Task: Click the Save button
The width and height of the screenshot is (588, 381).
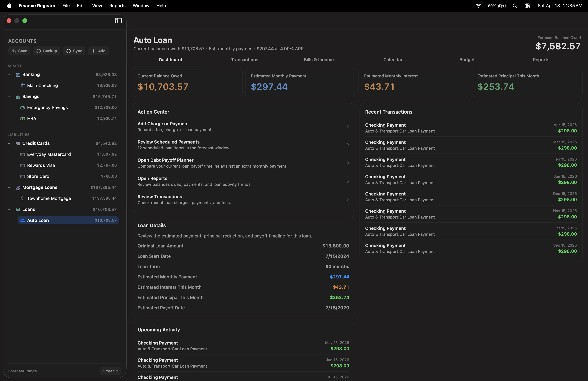Action: click(19, 51)
